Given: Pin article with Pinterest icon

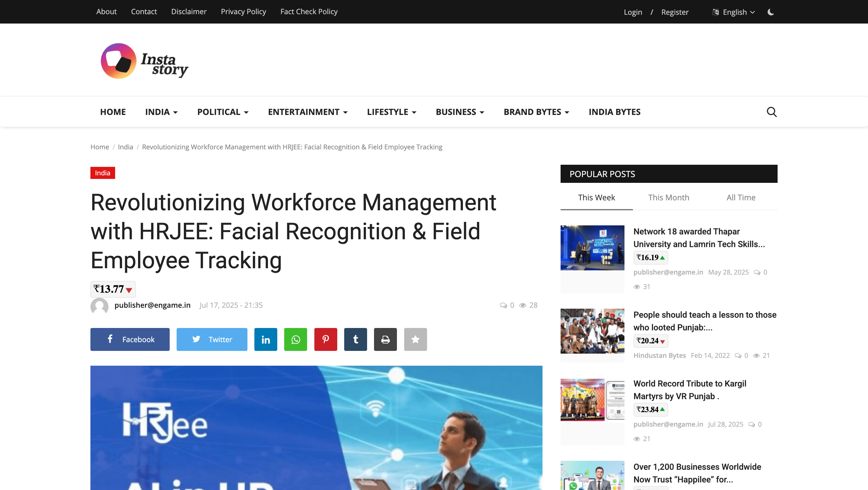Looking at the screenshot, I should (x=325, y=339).
